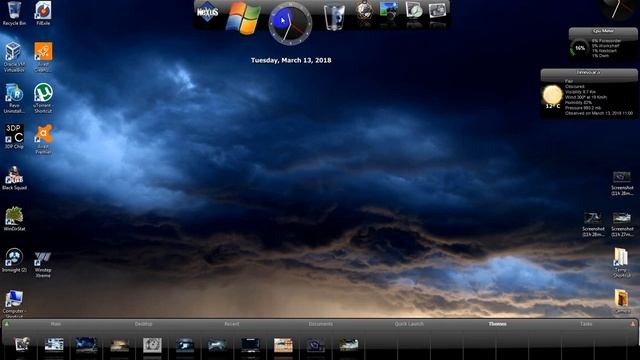Click the weather widget title bar
The image size is (640, 360).
(x=589, y=72)
